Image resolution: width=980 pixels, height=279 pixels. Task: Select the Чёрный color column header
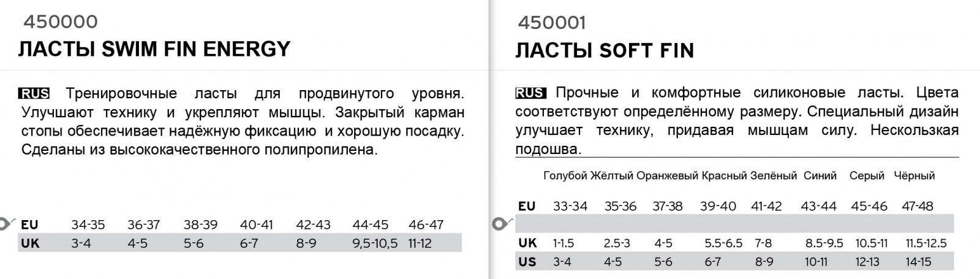coord(914,176)
